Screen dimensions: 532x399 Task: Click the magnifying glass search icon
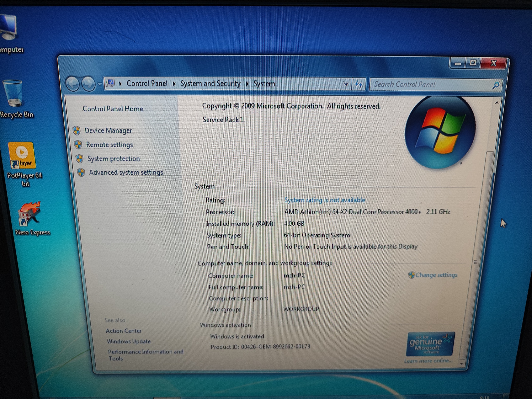(x=496, y=85)
